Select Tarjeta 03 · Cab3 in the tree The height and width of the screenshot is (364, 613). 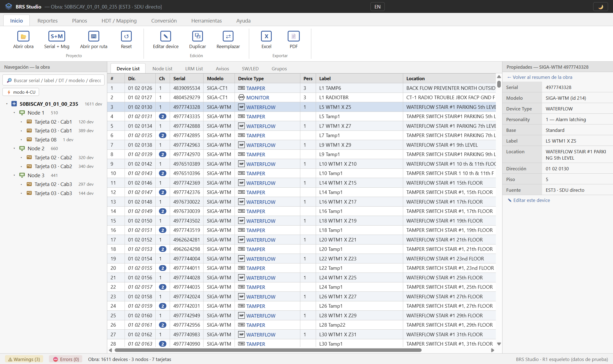click(x=53, y=193)
